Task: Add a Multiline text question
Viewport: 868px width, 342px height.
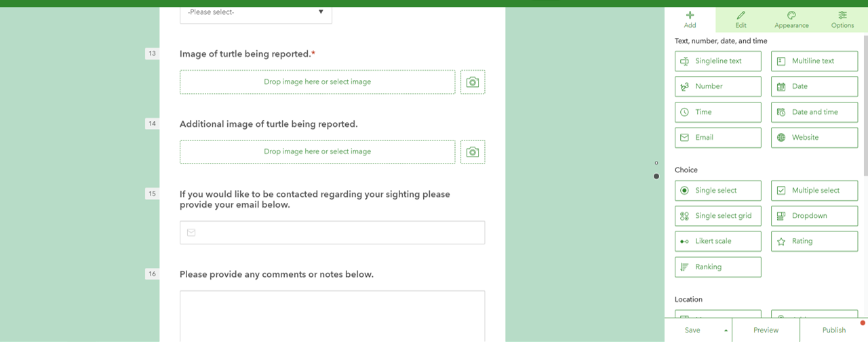Action: [x=814, y=61]
